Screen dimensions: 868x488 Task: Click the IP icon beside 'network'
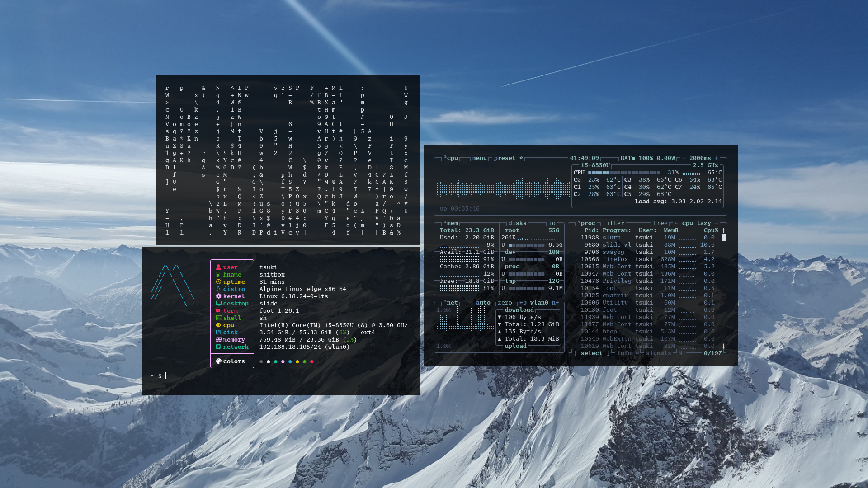pyautogui.click(x=218, y=347)
